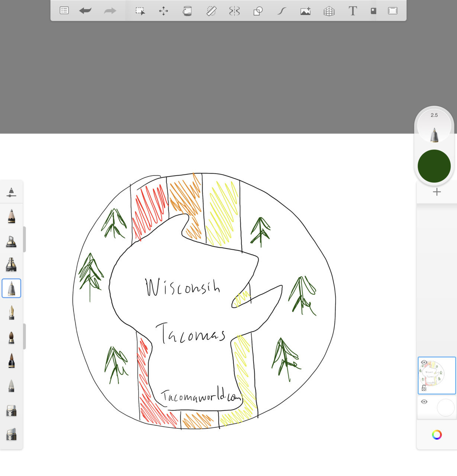This screenshot has width=457, height=476.
Task: Undo the last stroke
Action: coord(86,10)
